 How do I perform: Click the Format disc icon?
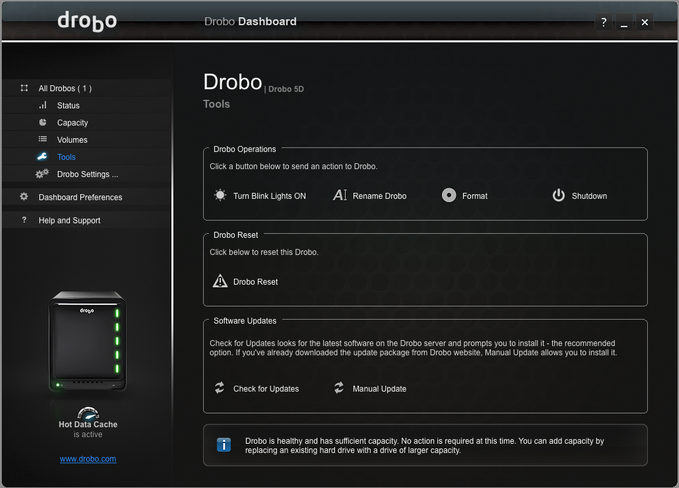449,195
